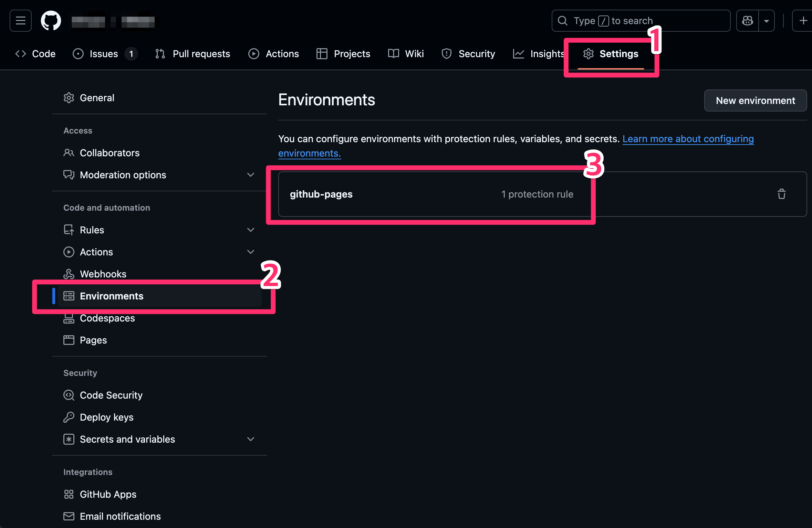The image size is (812, 528).
Task: Expand the Moderation options section
Action: tap(250, 175)
